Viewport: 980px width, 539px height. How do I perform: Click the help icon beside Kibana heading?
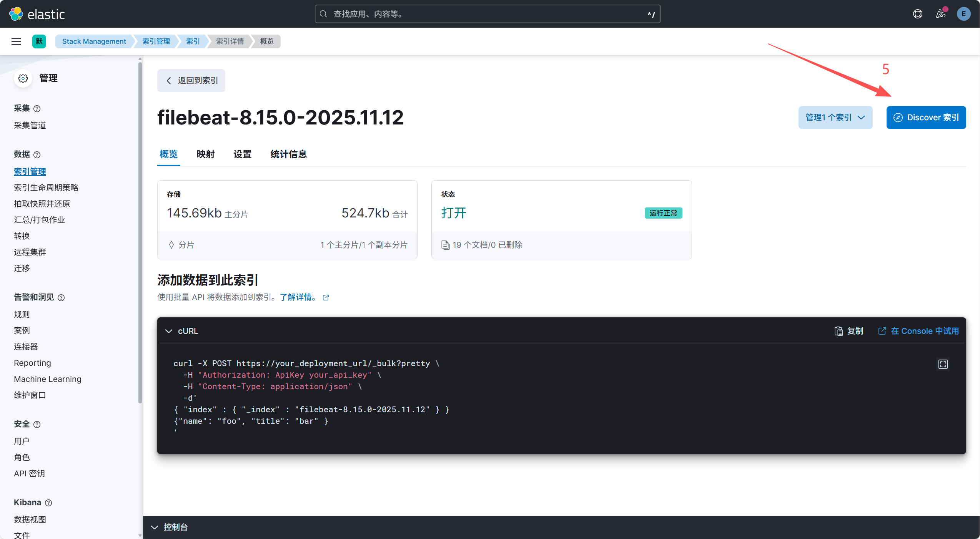(48, 503)
